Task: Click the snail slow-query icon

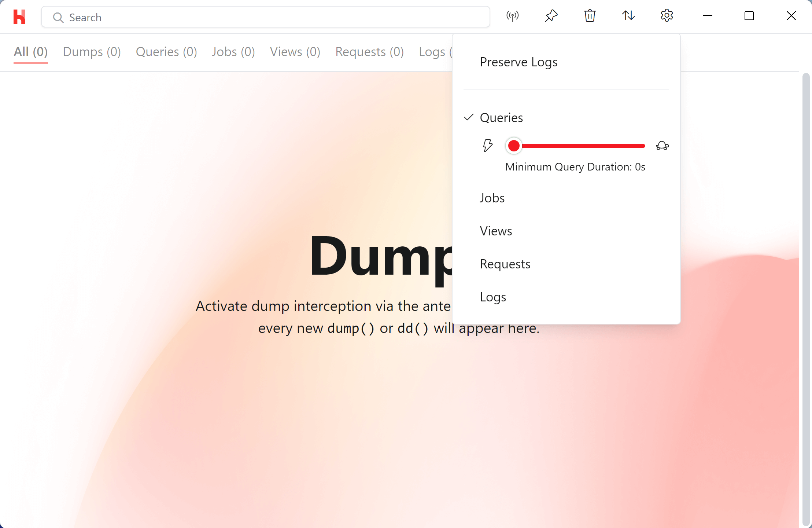Action: 662,146
